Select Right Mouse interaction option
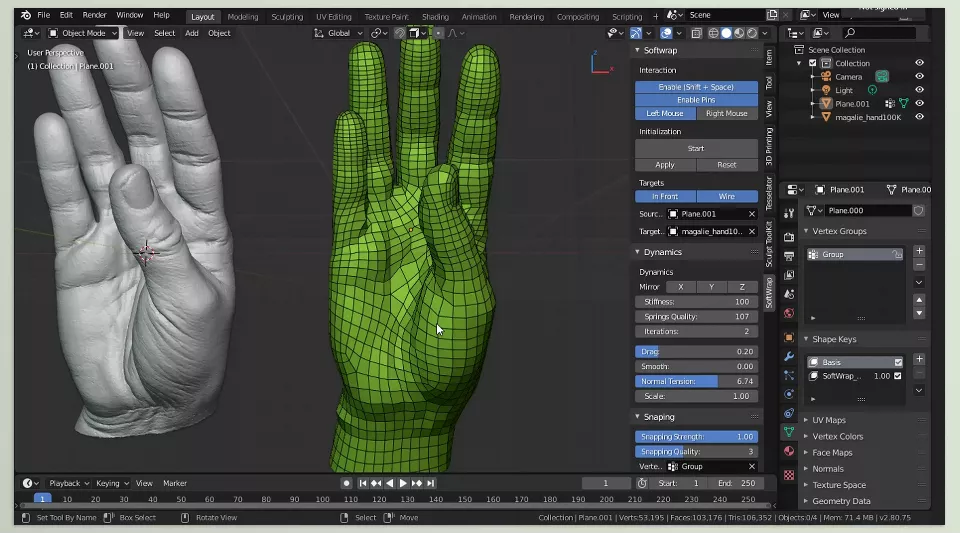 click(727, 113)
